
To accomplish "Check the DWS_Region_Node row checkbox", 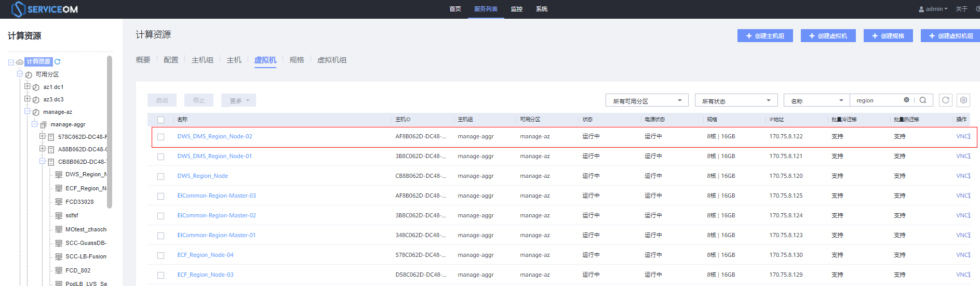I will (x=161, y=176).
